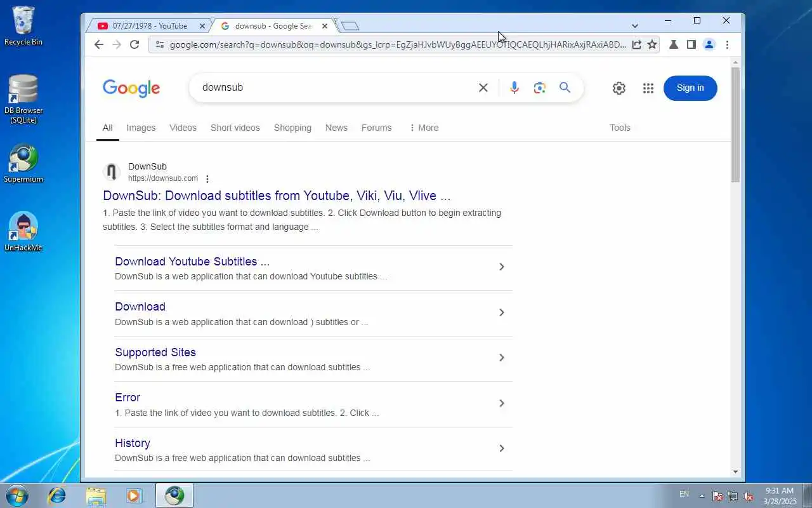This screenshot has height=508, width=812.
Task: Switch to Shopping results
Action: point(292,128)
